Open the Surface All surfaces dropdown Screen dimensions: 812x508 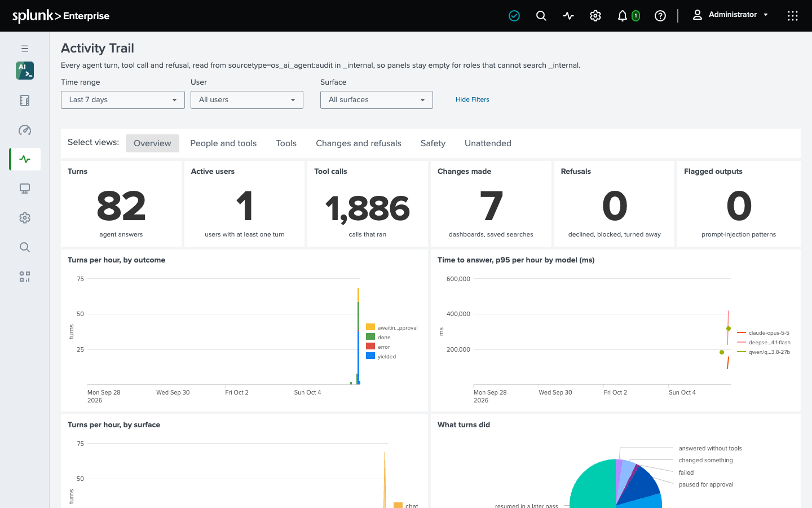(x=377, y=100)
